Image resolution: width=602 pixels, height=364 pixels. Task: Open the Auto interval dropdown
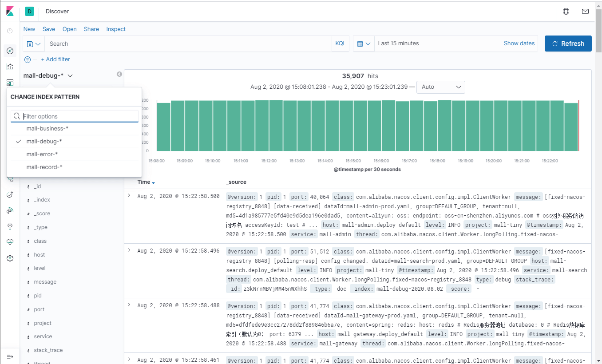tap(441, 87)
